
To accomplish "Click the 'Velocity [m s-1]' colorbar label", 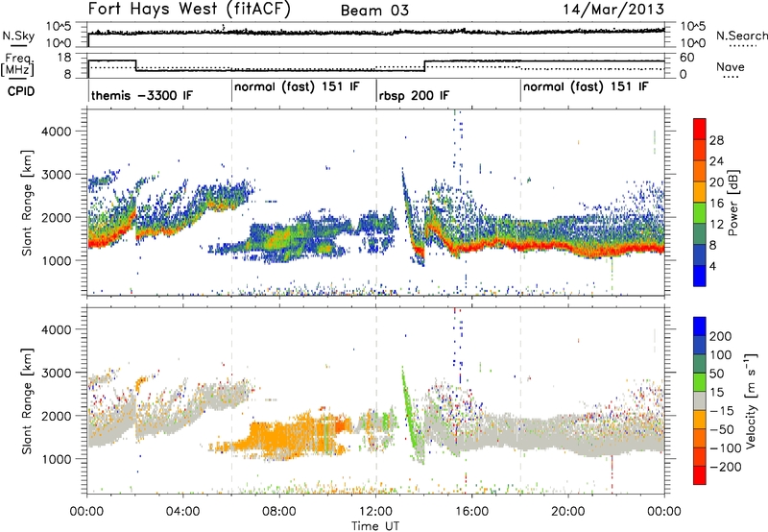I will click(751, 400).
